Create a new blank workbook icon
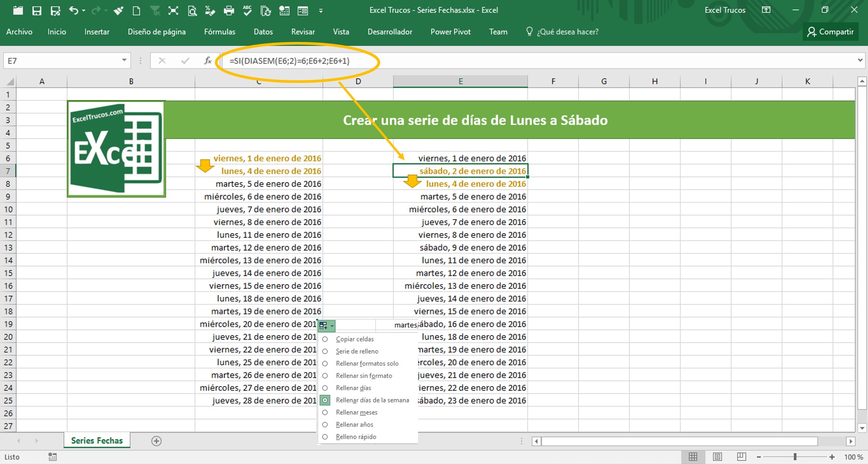Viewport: 868px width, 464px height. tap(136, 11)
